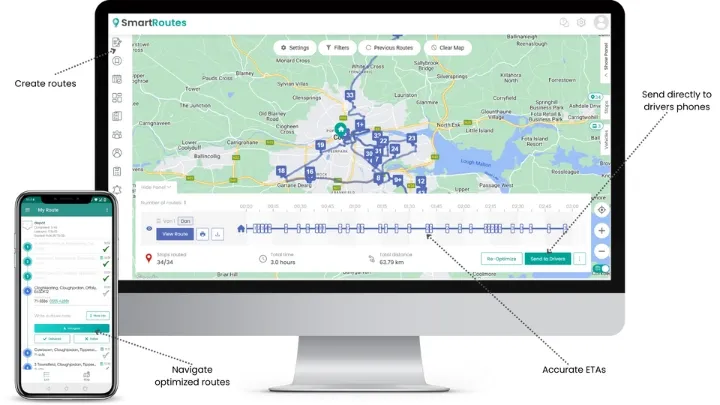Click the print route icon button
This screenshot has width=720, height=405.
pos(203,234)
